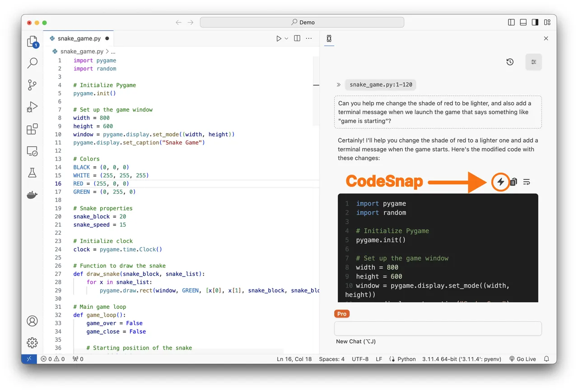Open the Customize Layout menu

(x=547, y=22)
